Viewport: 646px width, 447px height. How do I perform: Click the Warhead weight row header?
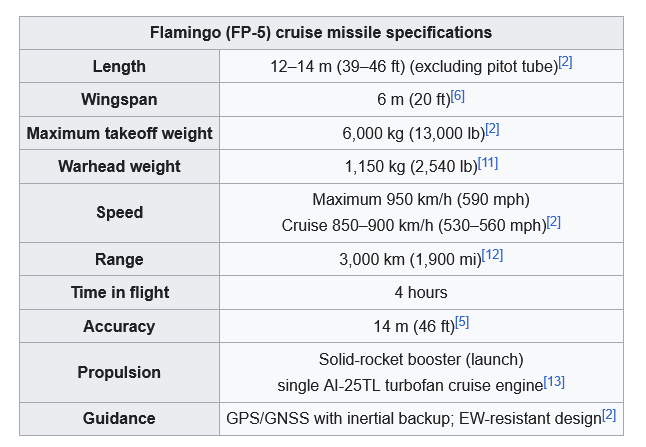point(119,166)
